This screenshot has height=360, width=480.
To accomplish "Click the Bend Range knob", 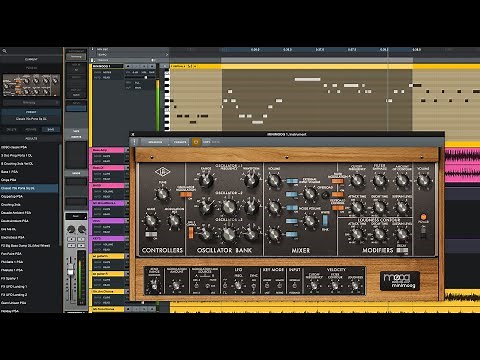I will pyautogui.click(x=154, y=285).
